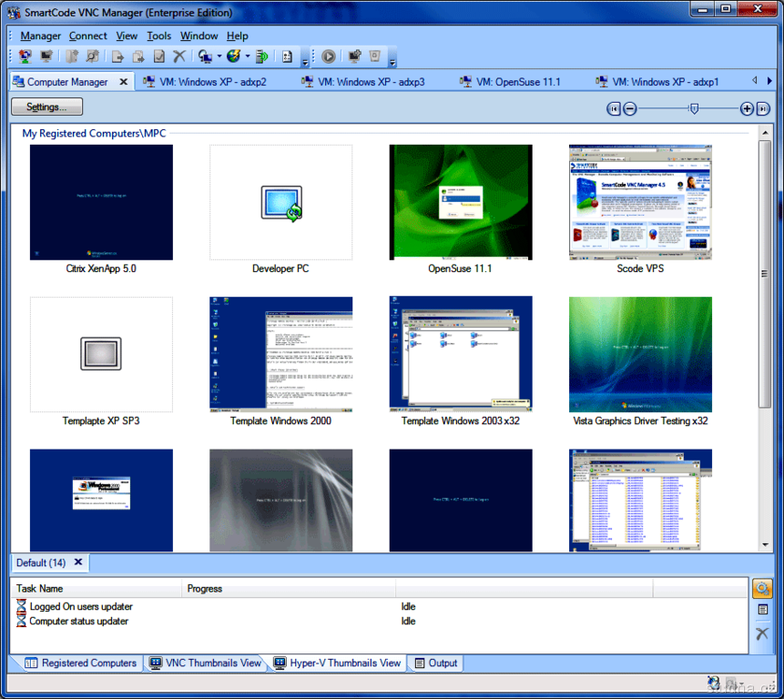Switch to VM: OpenSuse 11.1 tab

click(517, 82)
